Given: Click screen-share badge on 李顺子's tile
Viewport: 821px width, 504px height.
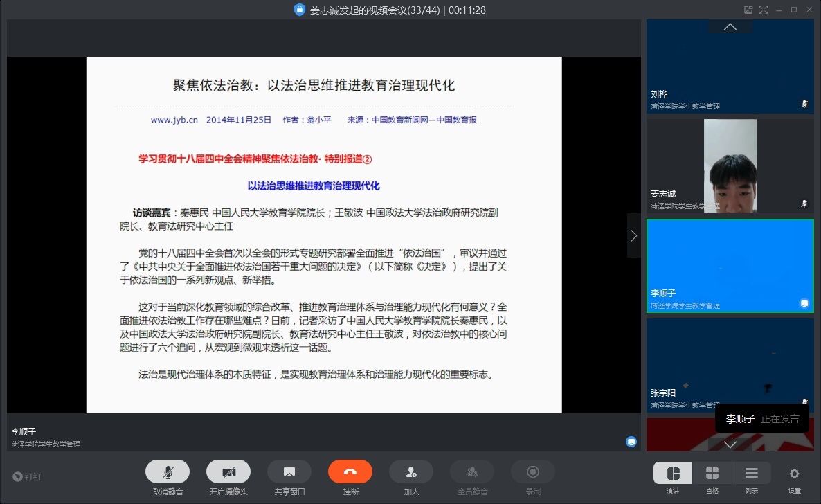Looking at the screenshot, I should (x=804, y=303).
